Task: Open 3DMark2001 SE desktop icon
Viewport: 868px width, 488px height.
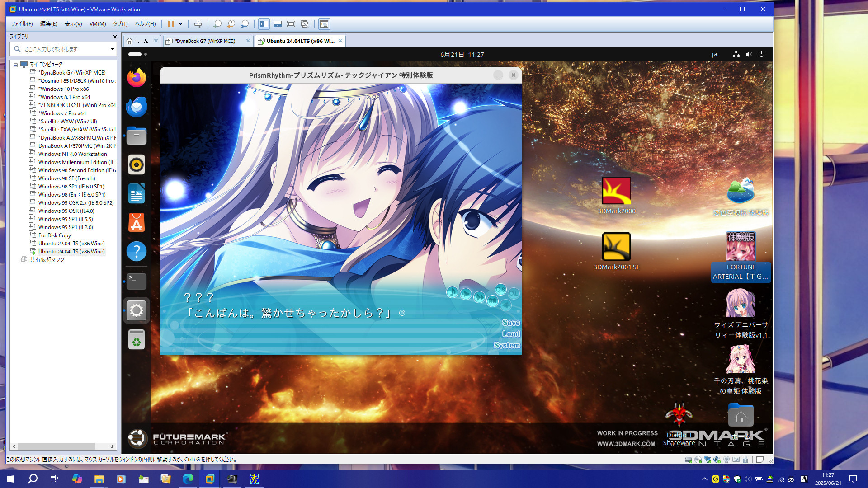Action: (x=617, y=251)
